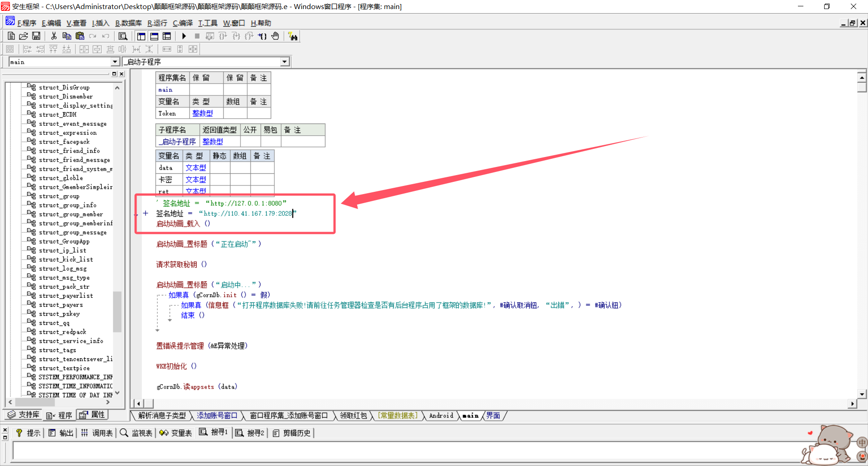This screenshot has width=868, height=466.
Task: Click the Paste clipboard icon
Action: pyautogui.click(x=80, y=36)
